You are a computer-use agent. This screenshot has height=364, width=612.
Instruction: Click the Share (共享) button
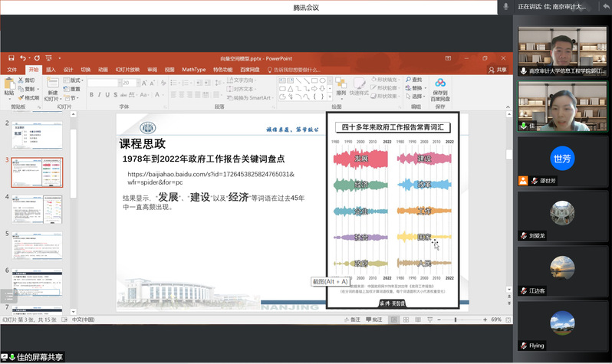tap(498, 69)
